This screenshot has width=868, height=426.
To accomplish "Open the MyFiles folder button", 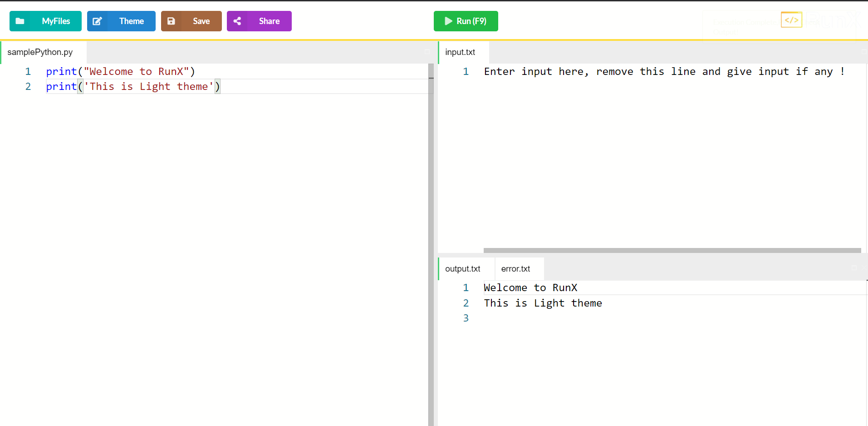I will [x=45, y=21].
